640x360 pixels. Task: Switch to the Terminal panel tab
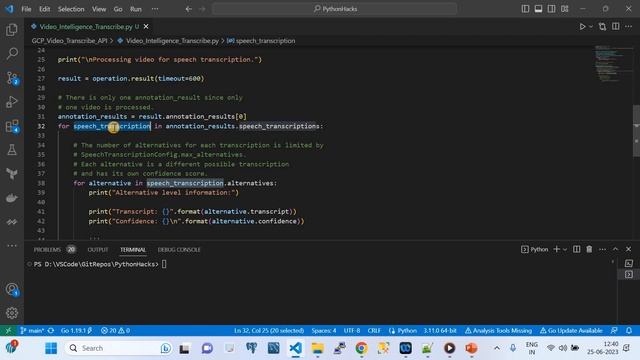coord(133,249)
